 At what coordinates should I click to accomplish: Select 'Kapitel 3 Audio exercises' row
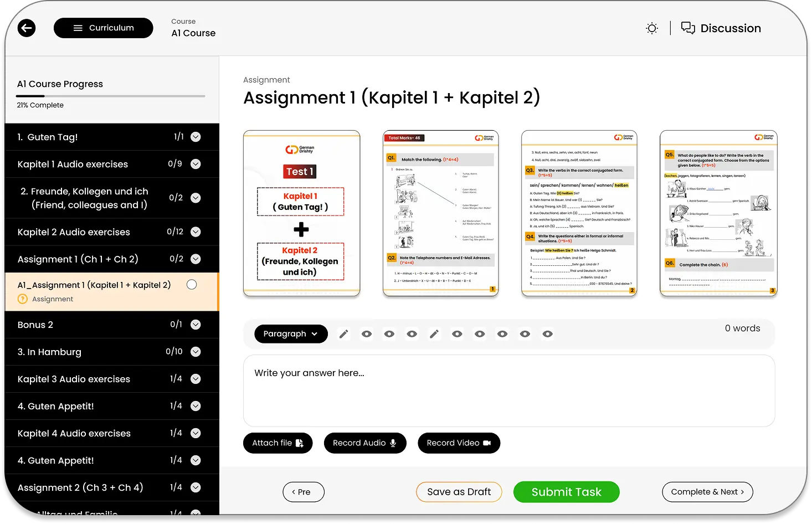point(112,379)
